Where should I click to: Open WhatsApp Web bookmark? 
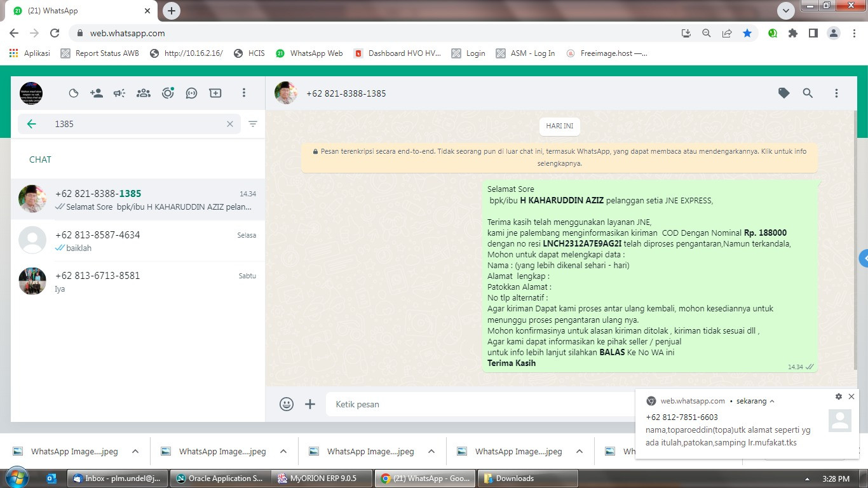coord(309,53)
